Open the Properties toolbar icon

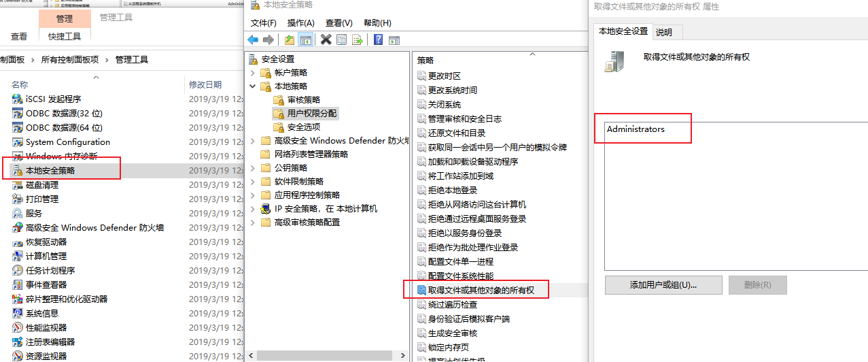(342, 39)
